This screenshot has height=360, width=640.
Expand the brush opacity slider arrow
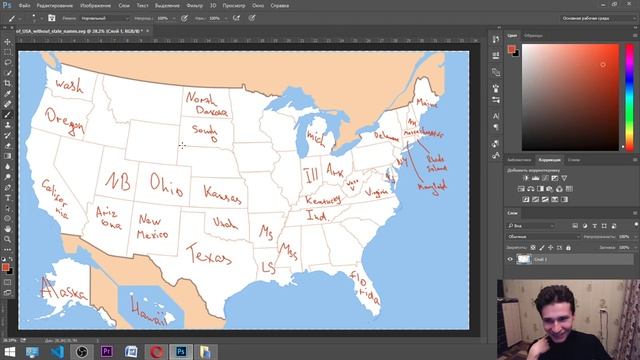pos(174,18)
